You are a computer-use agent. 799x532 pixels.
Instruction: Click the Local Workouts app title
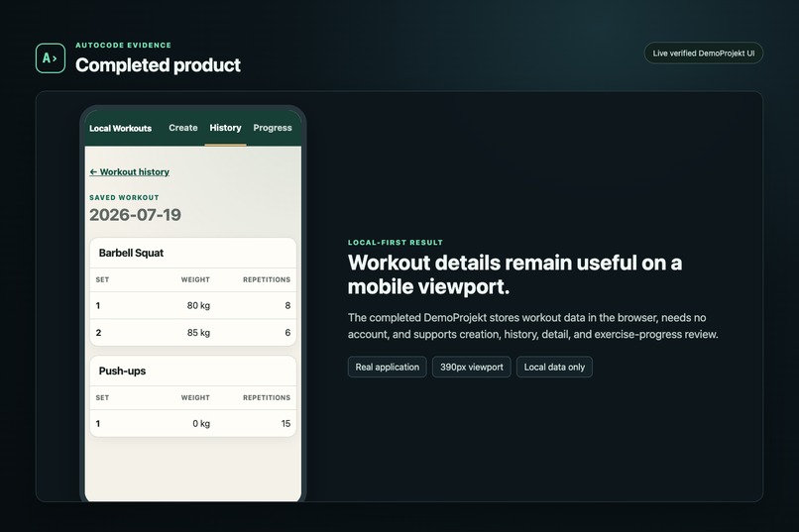pyautogui.click(x=120, y=128)
